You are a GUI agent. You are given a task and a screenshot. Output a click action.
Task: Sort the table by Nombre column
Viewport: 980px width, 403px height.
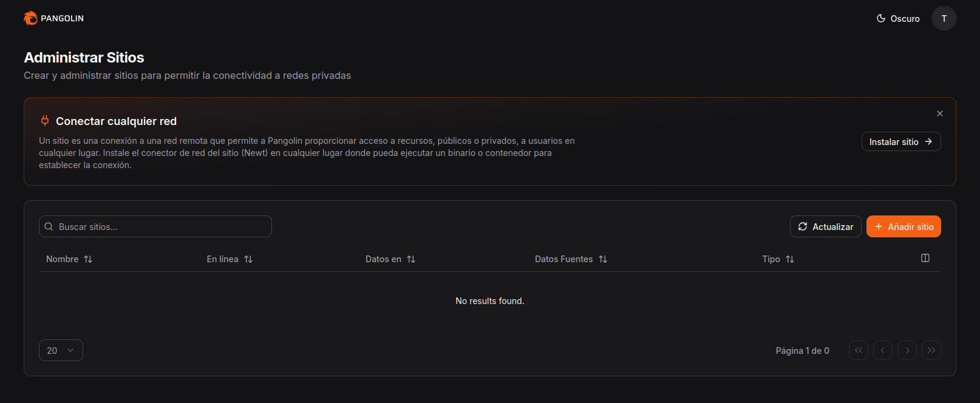point(69,259)
